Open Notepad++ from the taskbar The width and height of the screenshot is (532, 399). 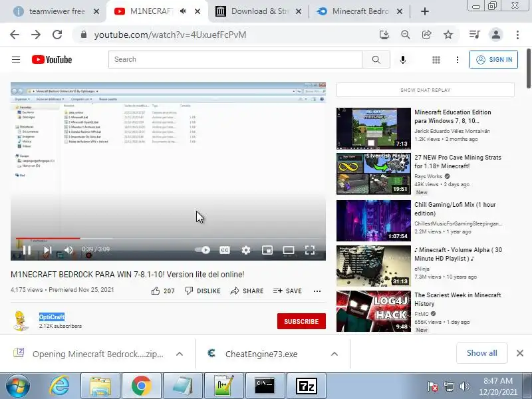point(223,386)
